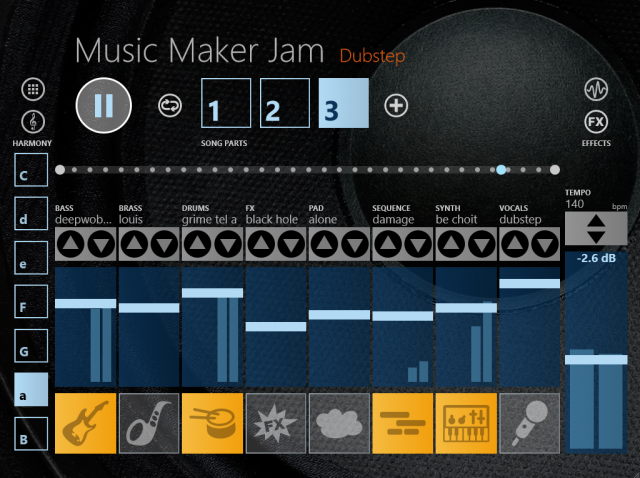Click the Brass volume slider handle

[x=149, y=308]
